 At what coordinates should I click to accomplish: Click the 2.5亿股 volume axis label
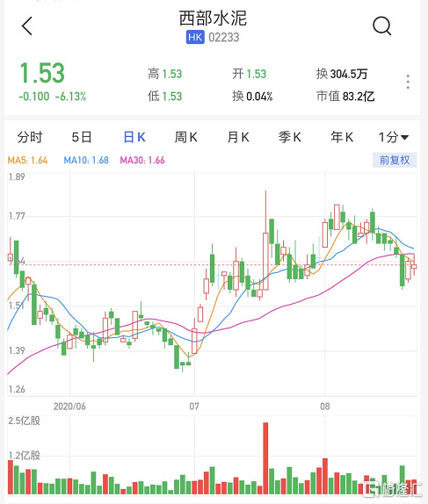[x=25, y=421]
